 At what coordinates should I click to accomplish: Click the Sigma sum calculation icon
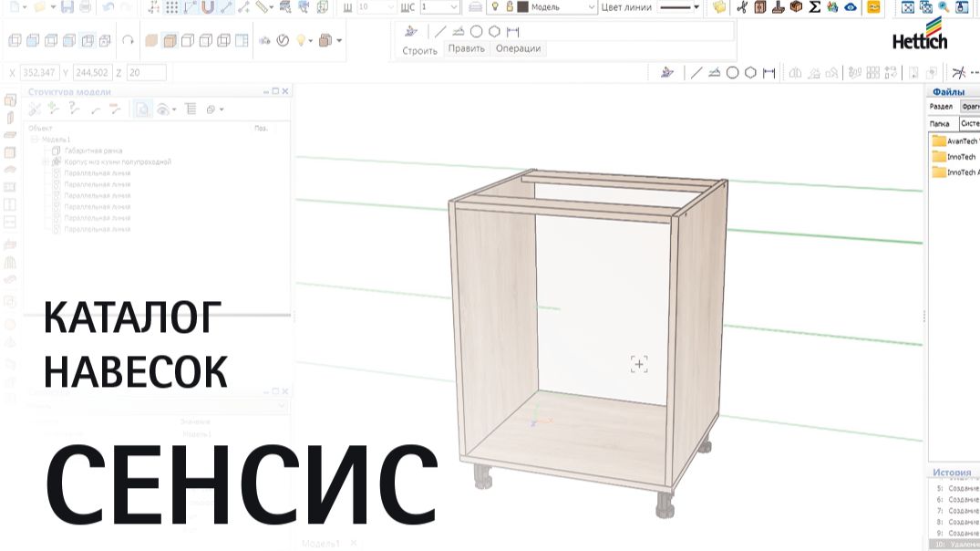click(x=814, y=7)
